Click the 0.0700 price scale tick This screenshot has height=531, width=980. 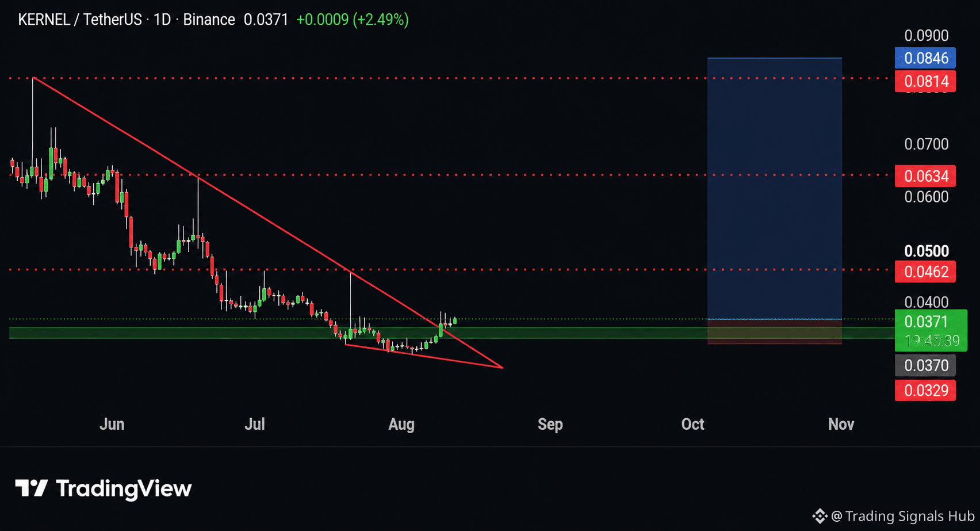coord(926,144)
